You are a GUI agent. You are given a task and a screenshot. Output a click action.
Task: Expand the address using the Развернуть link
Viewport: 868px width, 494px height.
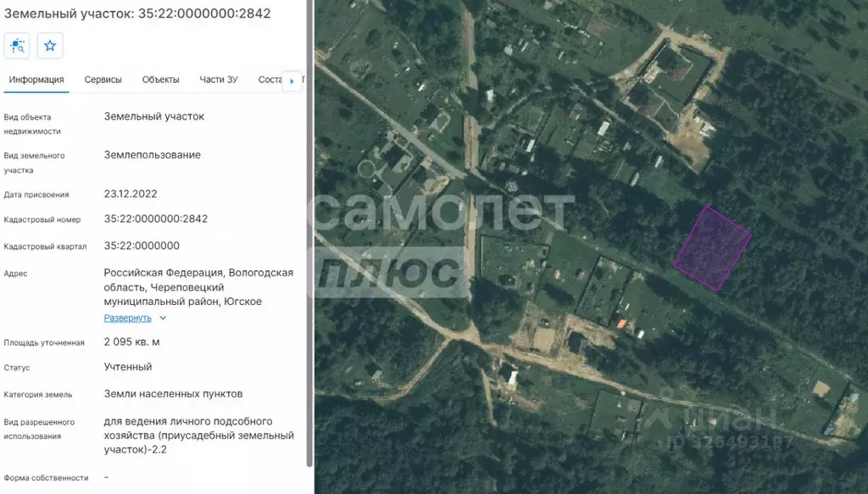[x=127, y=319]
